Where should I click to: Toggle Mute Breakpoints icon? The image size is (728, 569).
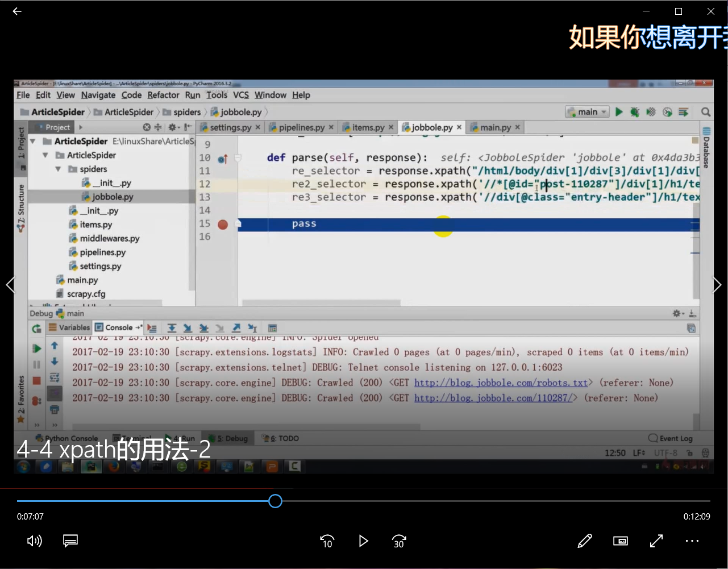pyautogui.click(x=37, y=401)
